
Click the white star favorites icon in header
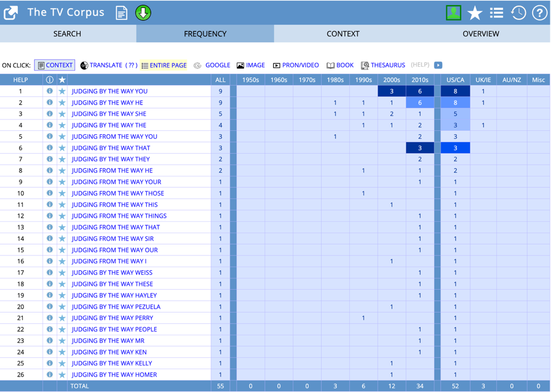[475, 13]
